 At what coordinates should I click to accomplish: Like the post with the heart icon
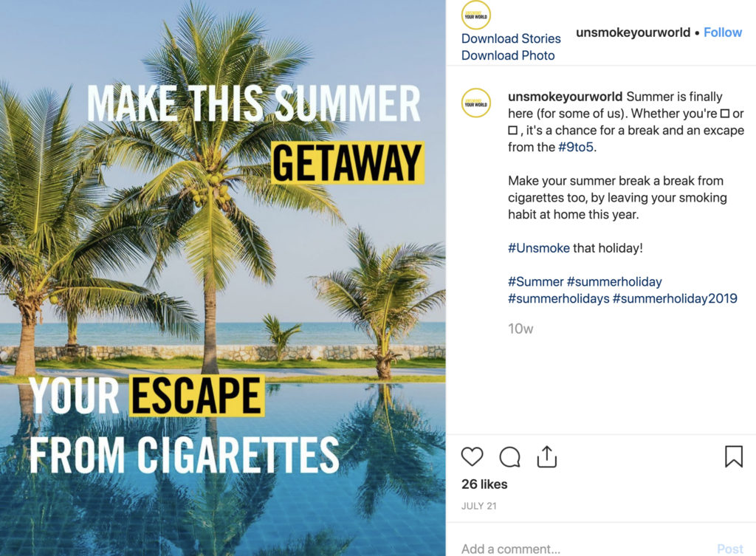coord(472,456)
